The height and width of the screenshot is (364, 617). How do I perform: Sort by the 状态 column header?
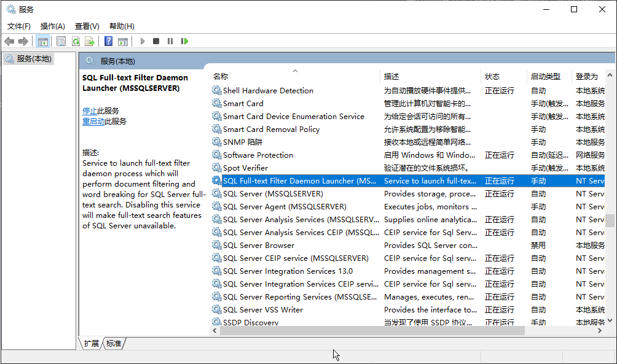pos(504,76)
